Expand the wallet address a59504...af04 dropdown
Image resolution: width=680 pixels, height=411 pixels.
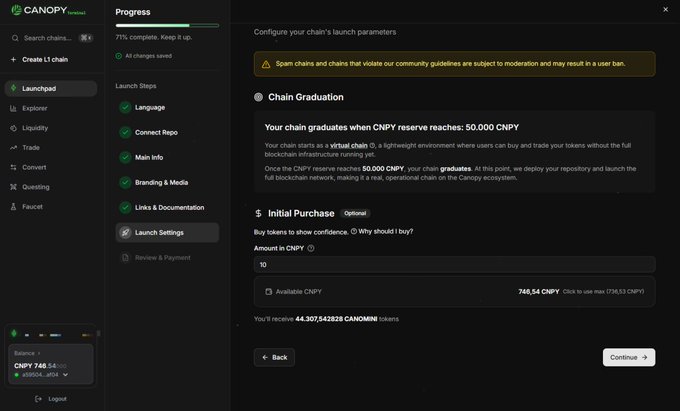[x=65, y=375]
